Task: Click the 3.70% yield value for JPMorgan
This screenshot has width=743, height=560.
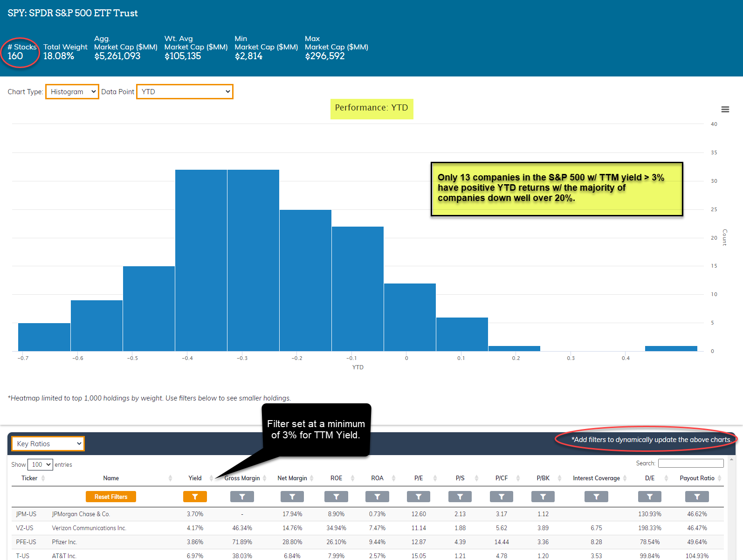Action: 195,514
